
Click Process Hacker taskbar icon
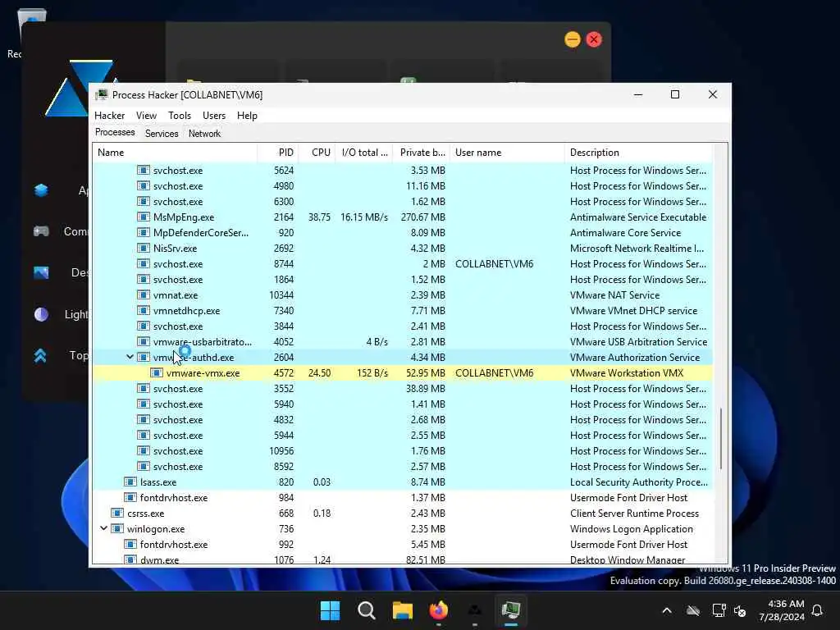coord(510,610)
